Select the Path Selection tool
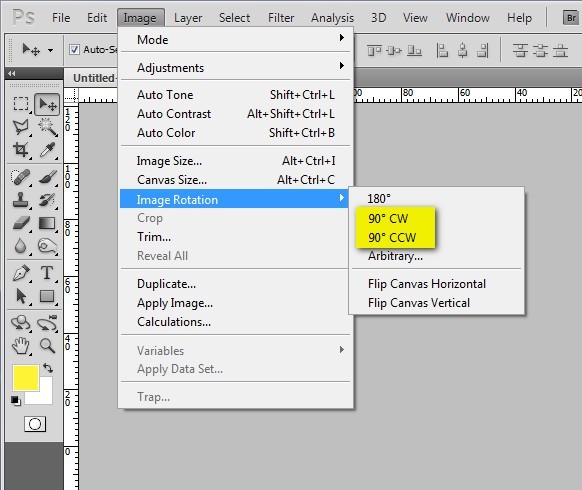Screen dimensions: 582x490 pyautogui.click(x=21, y=296)
